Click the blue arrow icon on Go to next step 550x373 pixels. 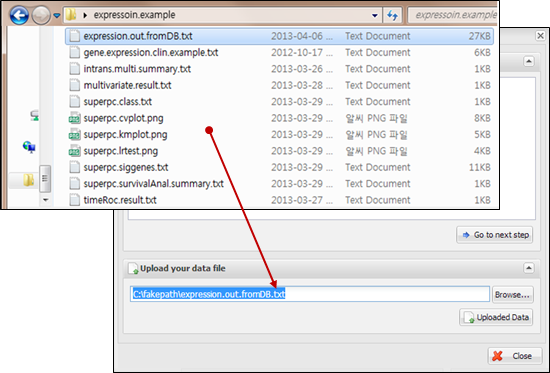(x=466, y=235)
